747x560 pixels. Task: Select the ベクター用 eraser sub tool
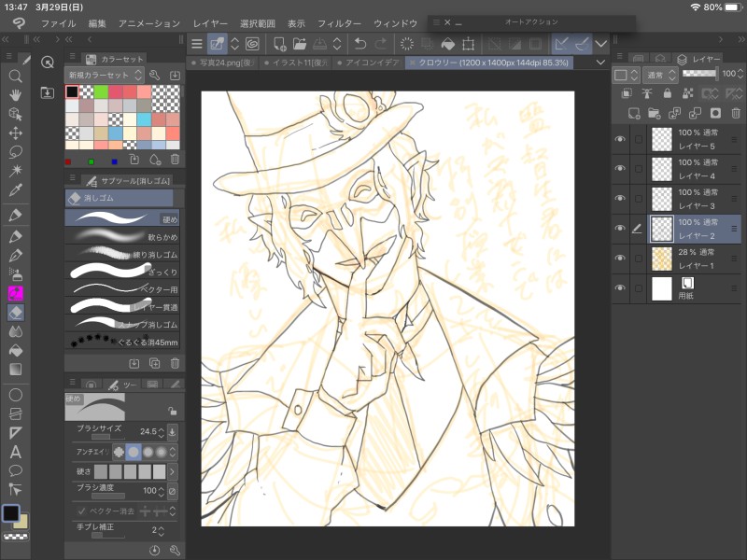[122, 288]
